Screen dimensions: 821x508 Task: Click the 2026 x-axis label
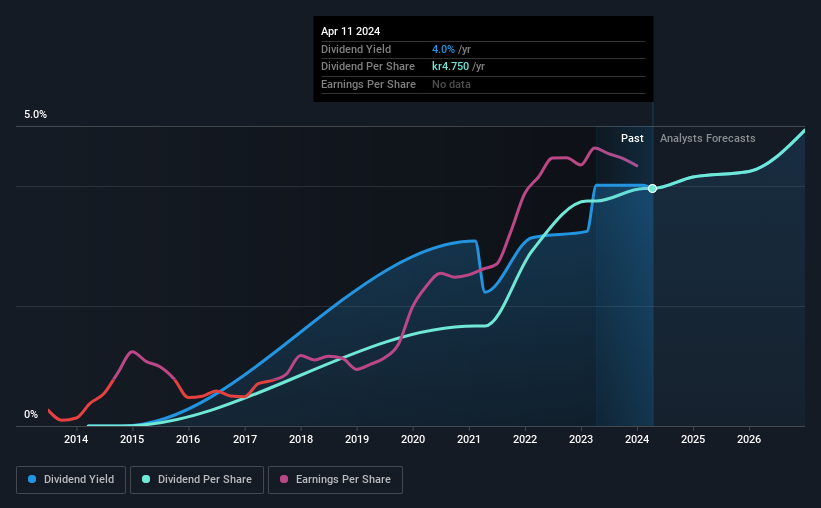point(749,439)
